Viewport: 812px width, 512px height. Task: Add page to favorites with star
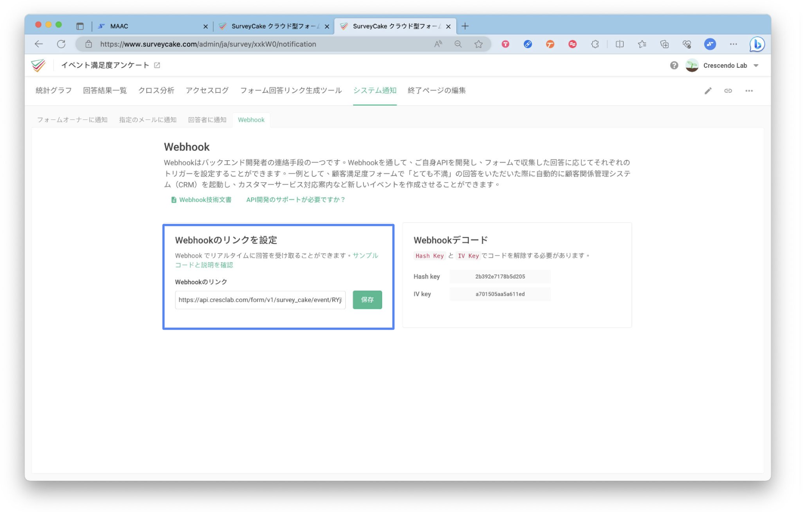[479, 44]
